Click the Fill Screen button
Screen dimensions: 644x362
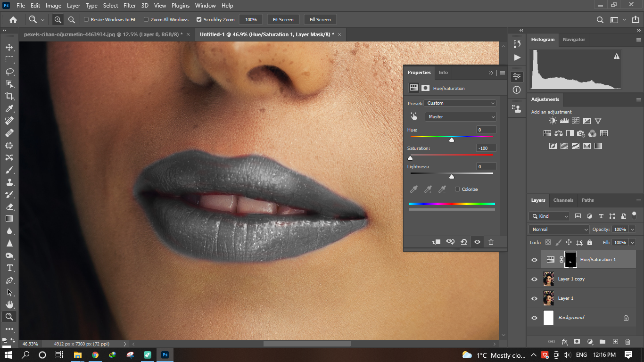coord(320,20)
